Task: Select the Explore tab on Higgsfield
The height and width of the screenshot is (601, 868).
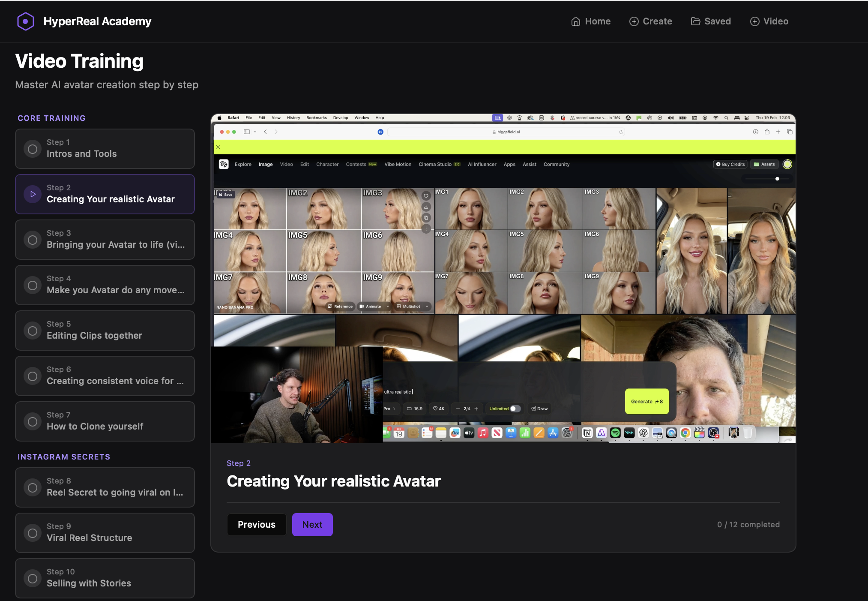Action: click(x=243, y=164)
